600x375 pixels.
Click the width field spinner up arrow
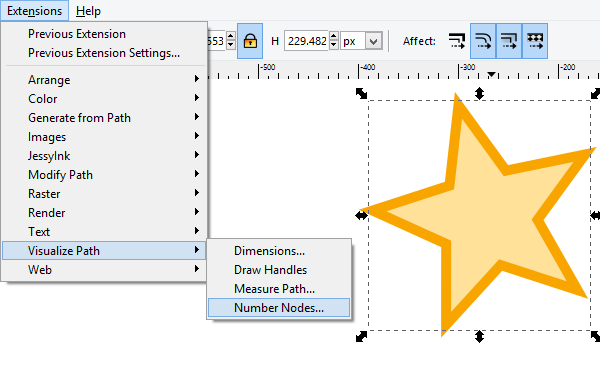click(x=231, y=36)
